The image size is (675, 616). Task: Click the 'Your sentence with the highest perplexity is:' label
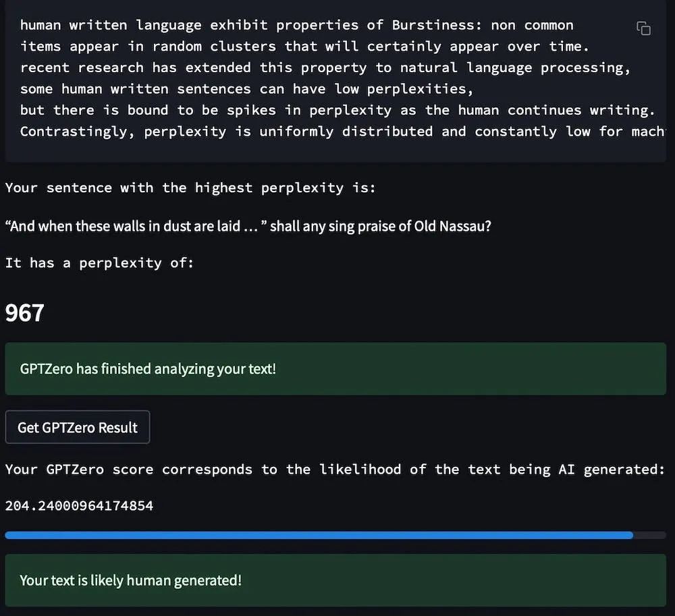click(190, 188)
